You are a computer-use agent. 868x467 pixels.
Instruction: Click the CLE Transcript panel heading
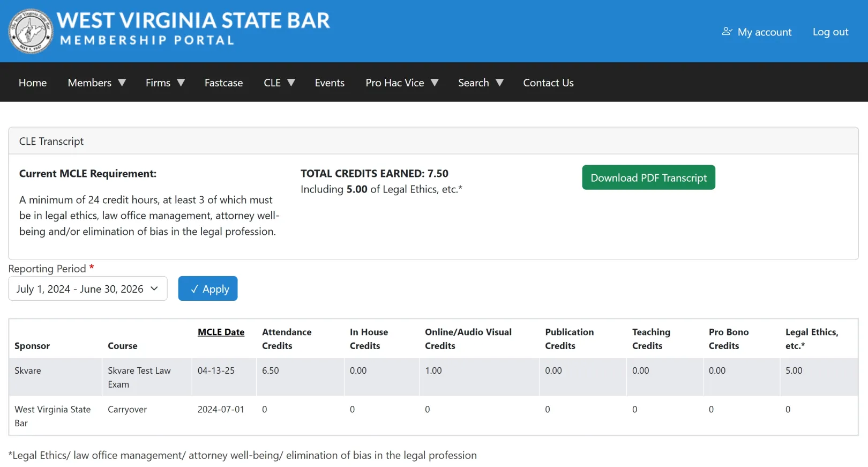click(51, 141)
